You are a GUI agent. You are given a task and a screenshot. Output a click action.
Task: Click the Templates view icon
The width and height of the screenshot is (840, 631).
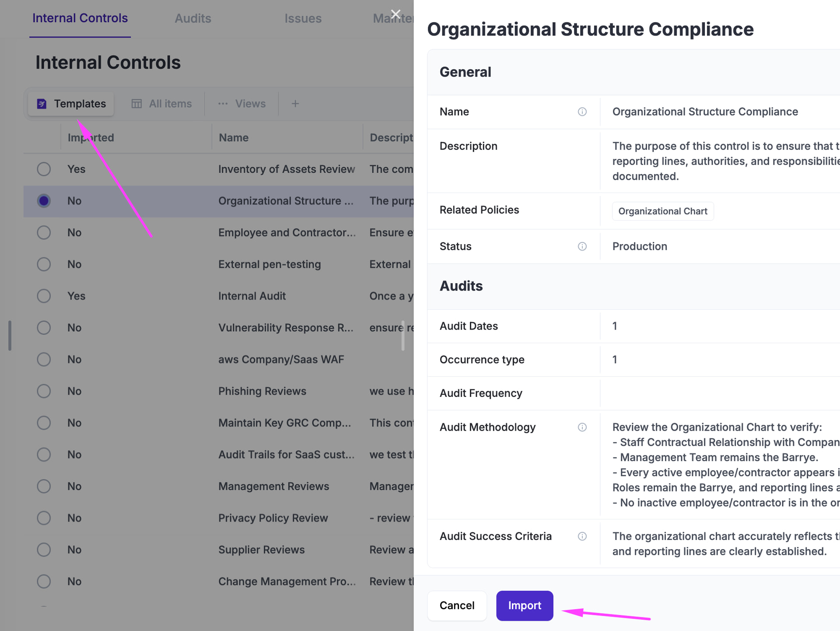click(42, 104)
